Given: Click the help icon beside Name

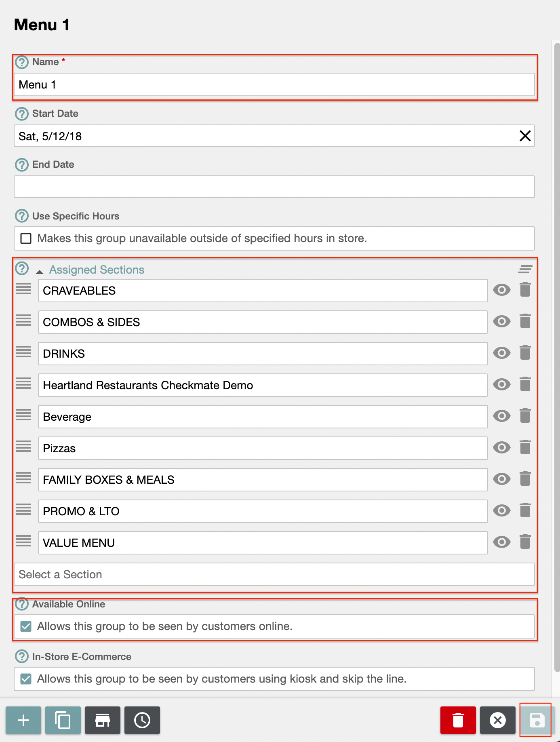Looking at the screenshot, I should [22, 62].
